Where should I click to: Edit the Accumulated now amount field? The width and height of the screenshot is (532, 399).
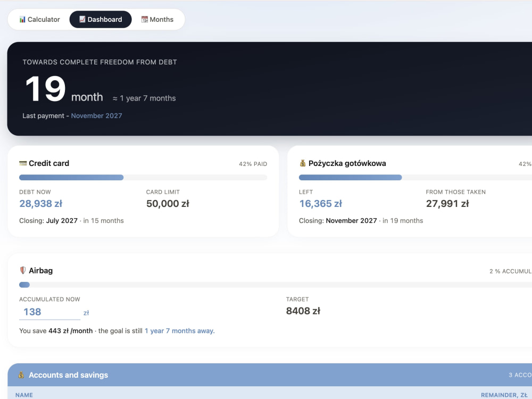click(49, 312)
